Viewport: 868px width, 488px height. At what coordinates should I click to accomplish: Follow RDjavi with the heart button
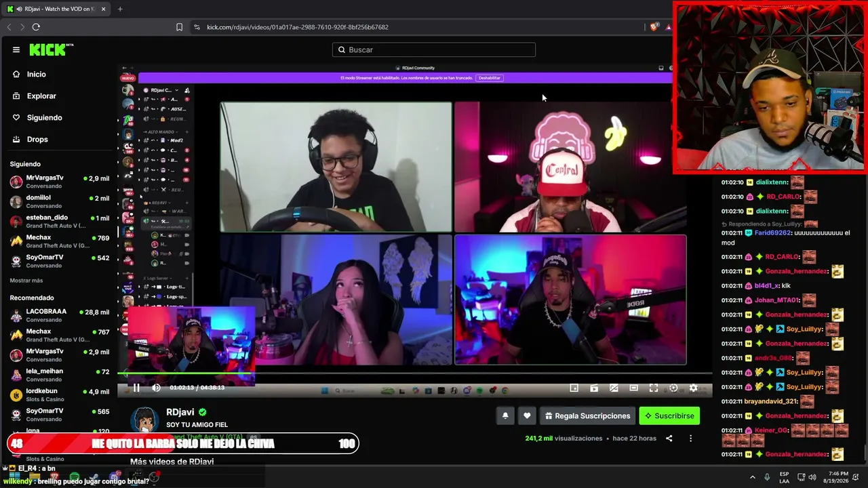[x=527, y=415]
